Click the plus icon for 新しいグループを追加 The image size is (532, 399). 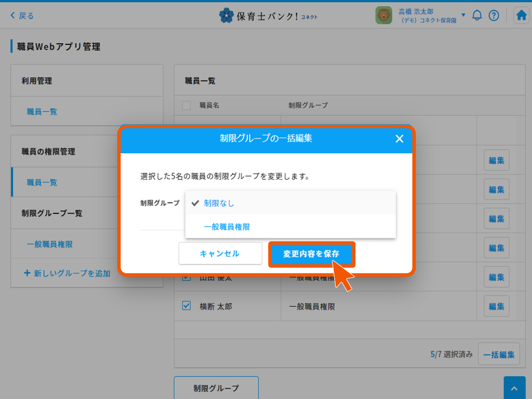[27, 273]
